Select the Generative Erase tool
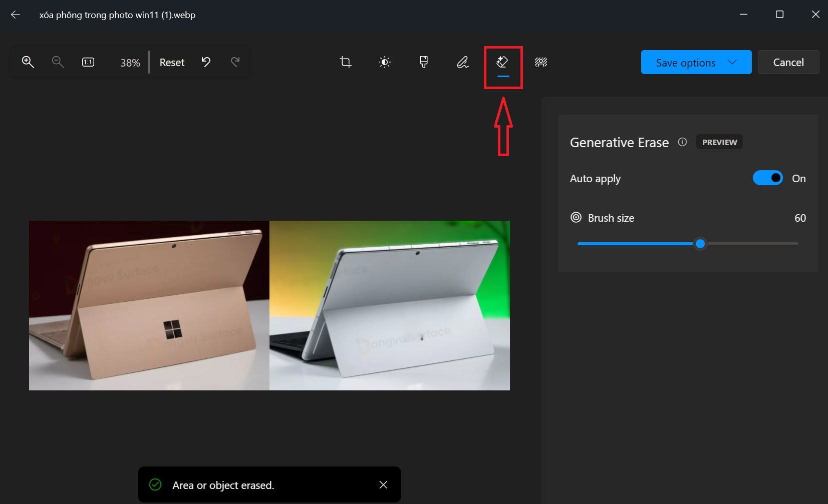Image resolution: width=828 pixels, height=504 pixels. pyautogui.click(x=503, y=62)
